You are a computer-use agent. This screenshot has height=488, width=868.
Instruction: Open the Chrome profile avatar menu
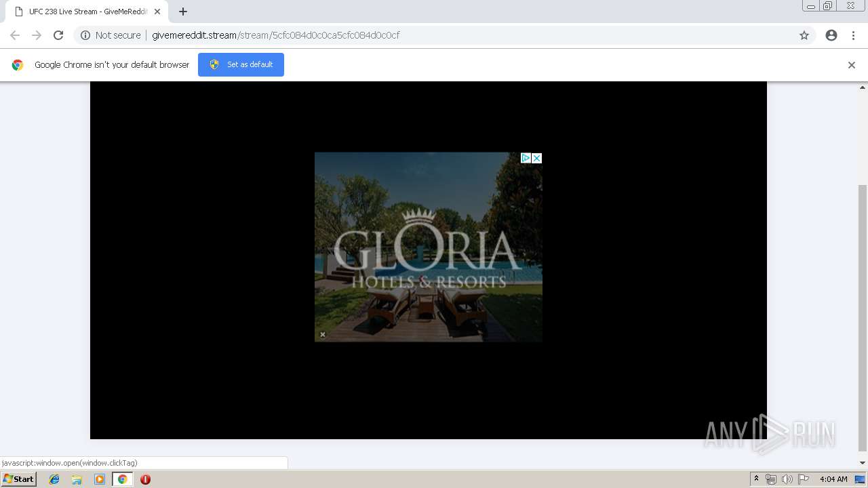(831, 35)
